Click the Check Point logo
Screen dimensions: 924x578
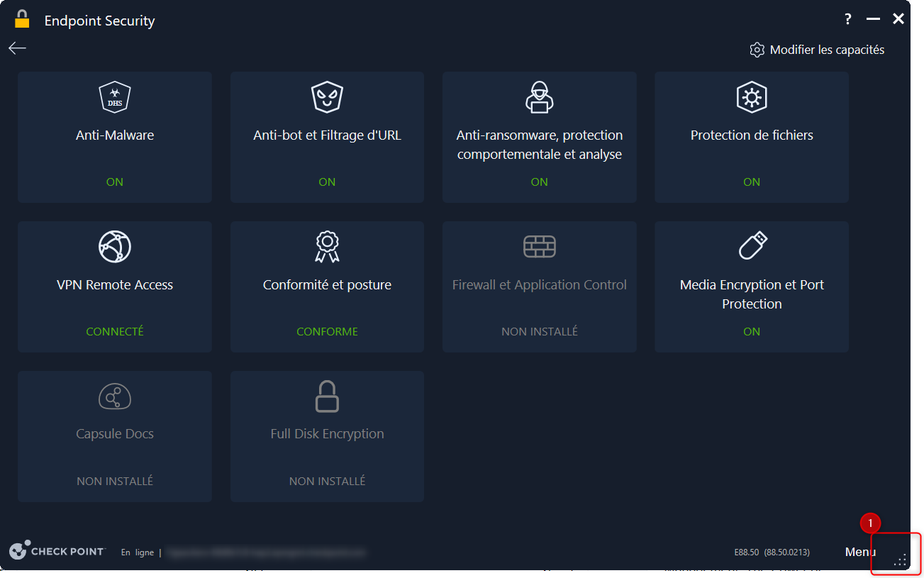(x=57, y=551)
